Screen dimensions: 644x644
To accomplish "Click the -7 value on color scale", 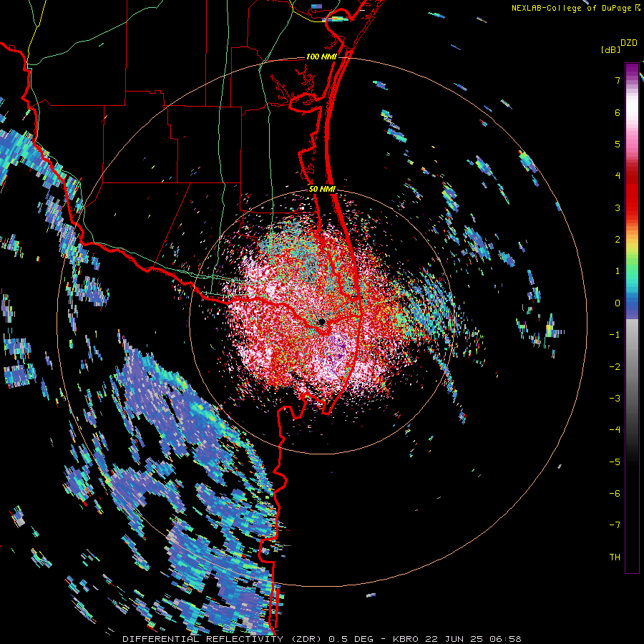I will (x=615, y=525).
